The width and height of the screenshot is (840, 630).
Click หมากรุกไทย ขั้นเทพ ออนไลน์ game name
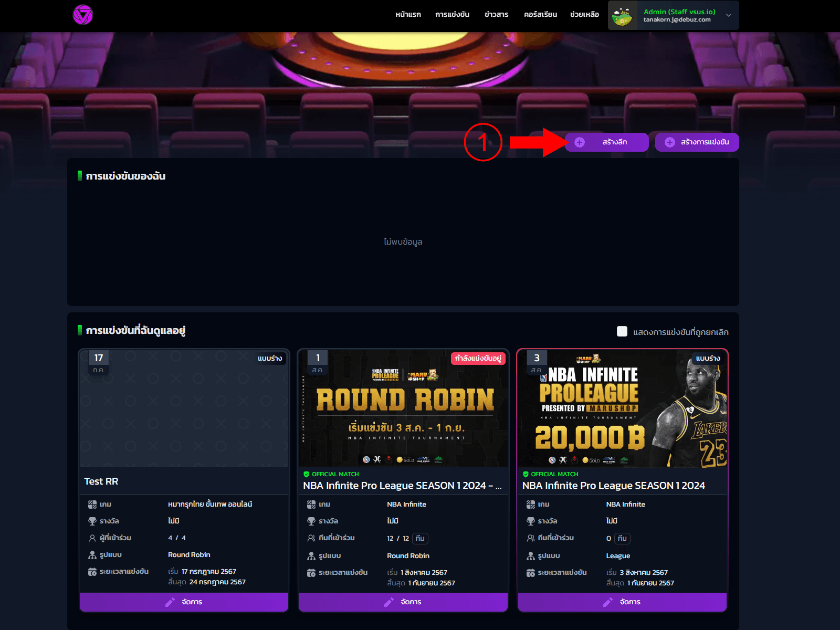pyautogui.click(x=210, y=505)
